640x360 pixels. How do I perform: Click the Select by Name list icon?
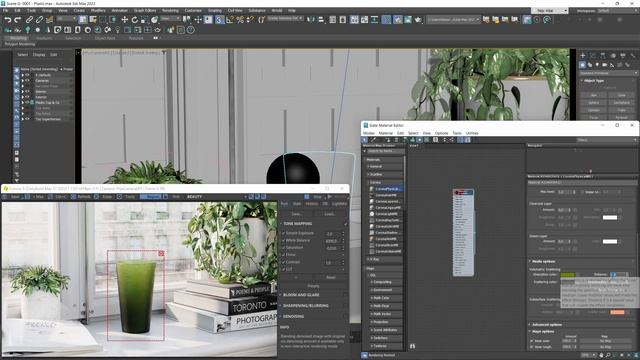coord(93,20)
